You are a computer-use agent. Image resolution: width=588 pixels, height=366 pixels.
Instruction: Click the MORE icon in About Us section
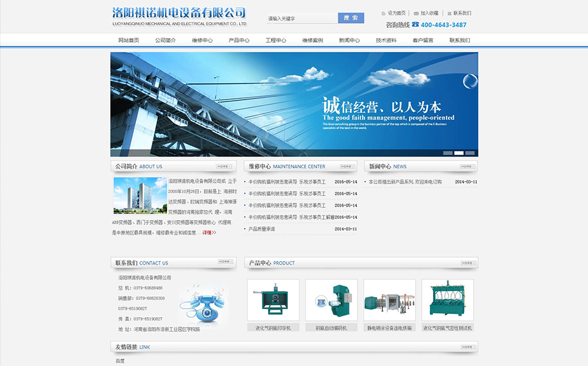[224, 166]
